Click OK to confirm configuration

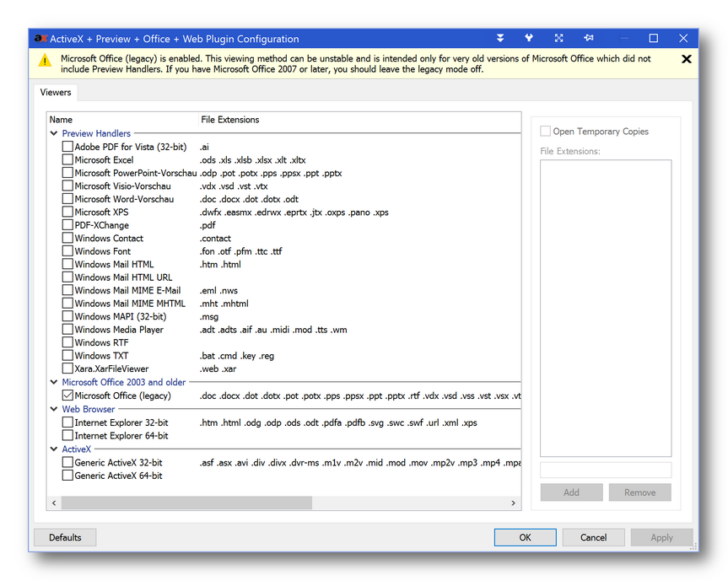tap(525, 537)
